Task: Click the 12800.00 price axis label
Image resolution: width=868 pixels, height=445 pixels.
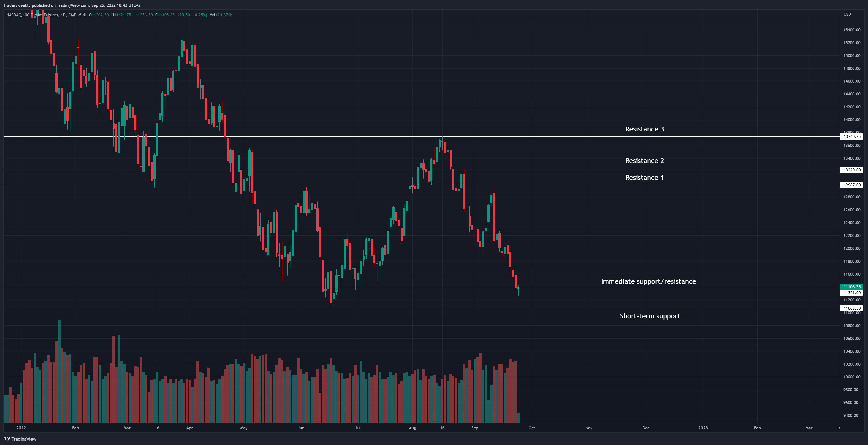Action: [852, 197]
